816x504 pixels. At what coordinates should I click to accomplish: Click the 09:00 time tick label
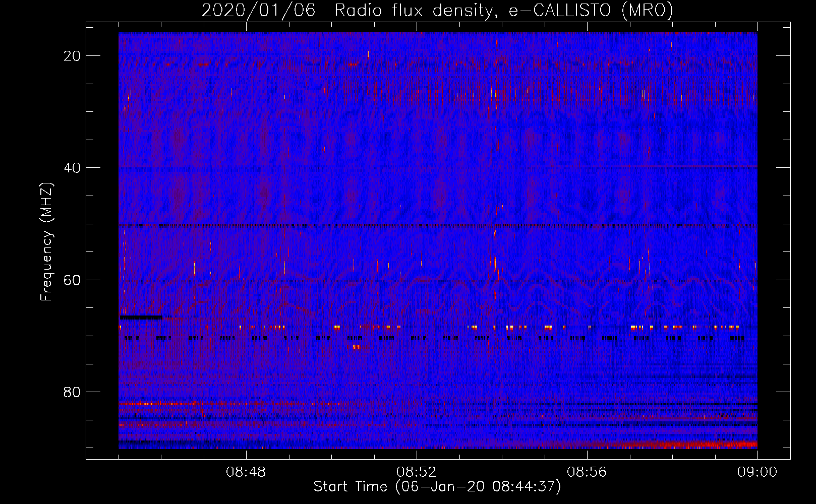[x=757, y=472]
